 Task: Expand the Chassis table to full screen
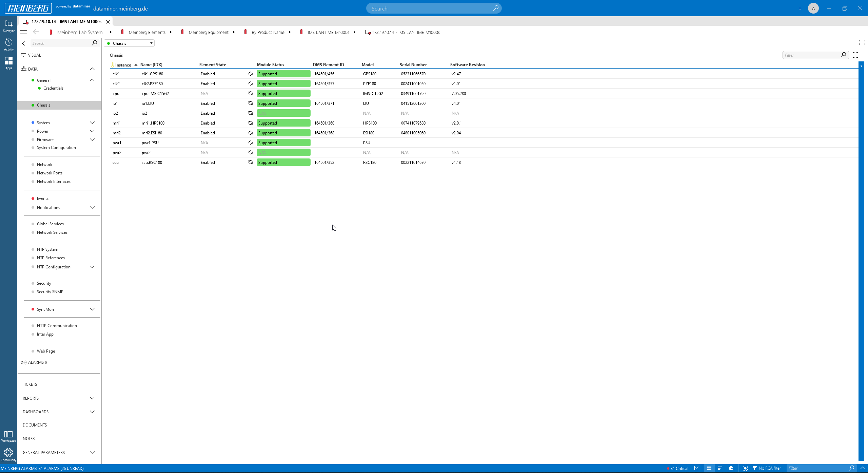click(x=855, y=55)
